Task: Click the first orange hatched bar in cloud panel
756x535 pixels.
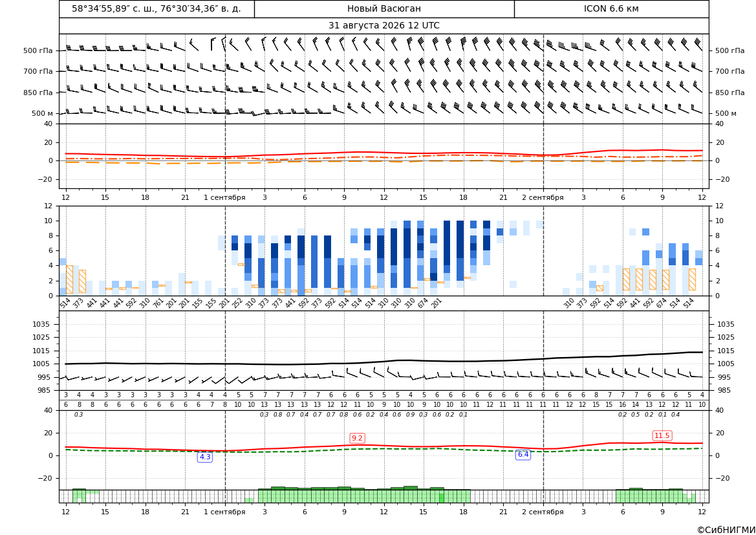Action: coord(69,279)
